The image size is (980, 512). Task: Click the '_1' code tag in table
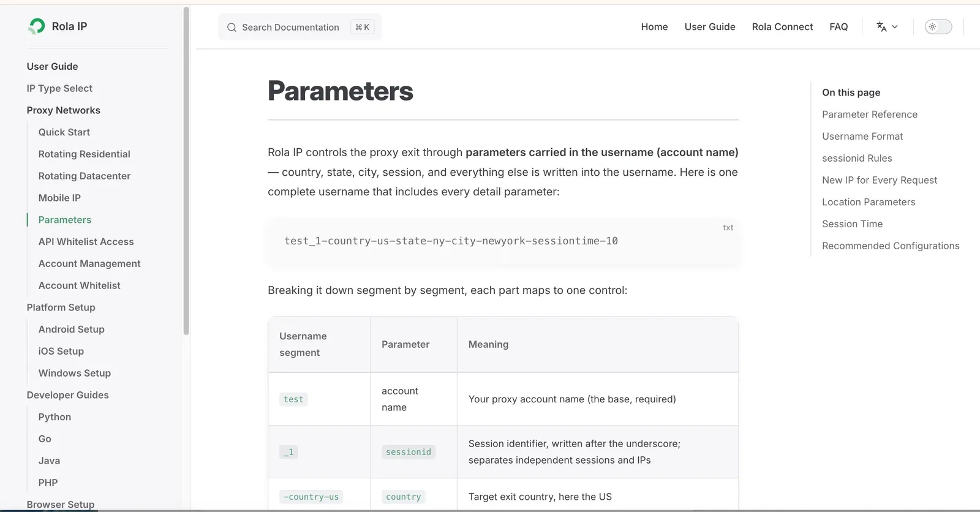click(x=288, y=452)
